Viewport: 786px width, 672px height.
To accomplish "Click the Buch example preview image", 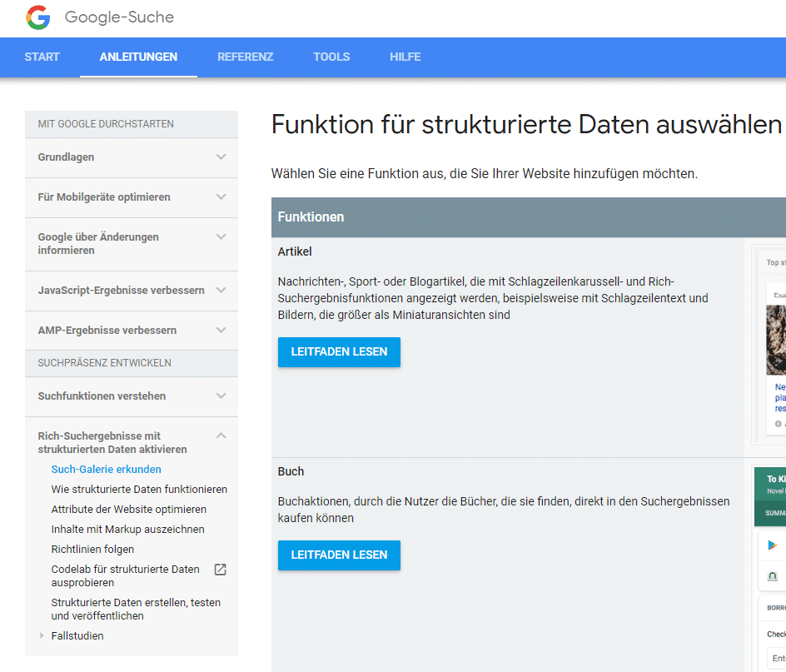I will click(770, 570).
